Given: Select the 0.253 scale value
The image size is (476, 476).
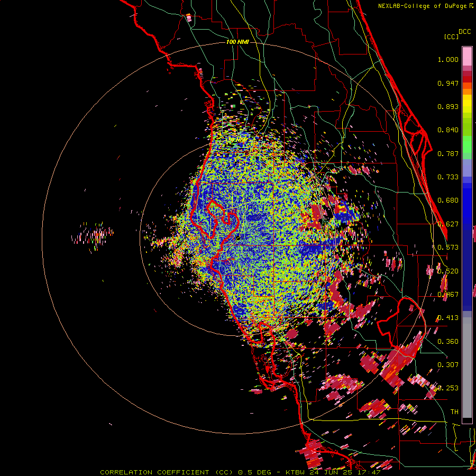Looking at the screenshot, I should pyautogui.click(x=448, y=388).
